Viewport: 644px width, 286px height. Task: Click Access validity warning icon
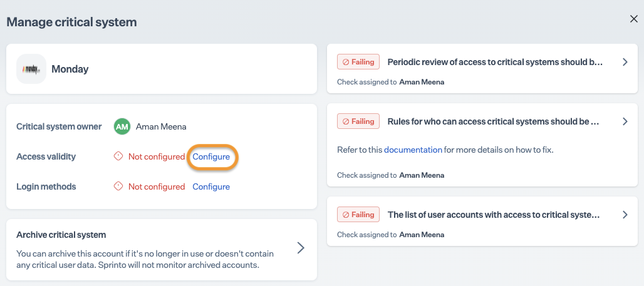point(118,156)
